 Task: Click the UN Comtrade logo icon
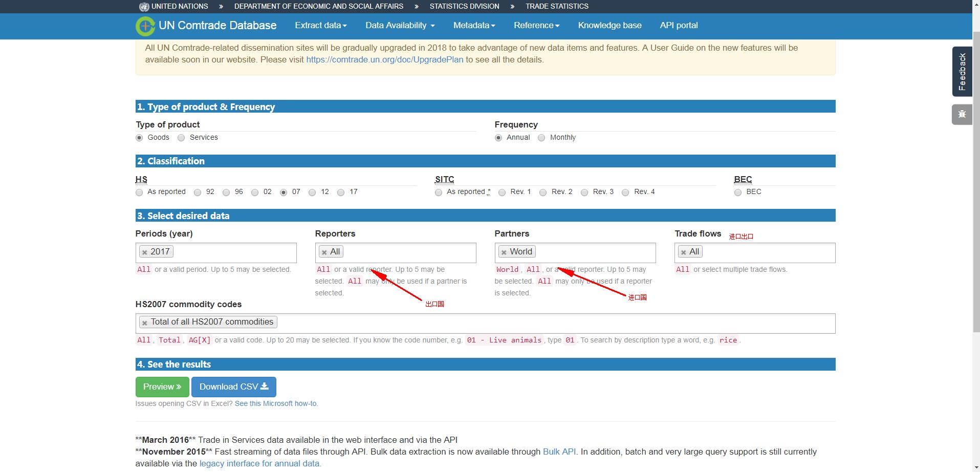145,26
